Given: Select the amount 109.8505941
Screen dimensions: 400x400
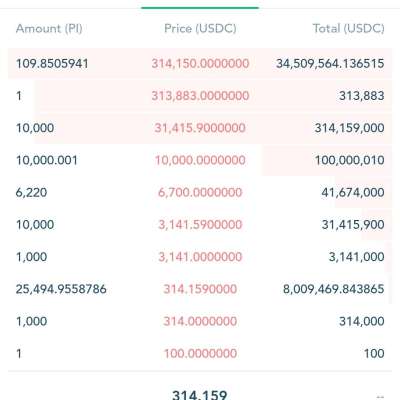Looking at the screenshot, I should pos(52,64).
